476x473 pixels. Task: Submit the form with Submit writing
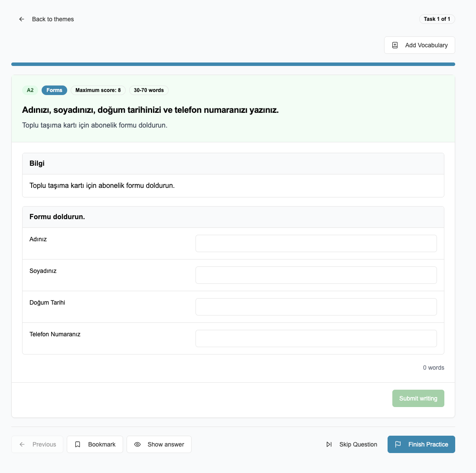(x=418, y=398)
